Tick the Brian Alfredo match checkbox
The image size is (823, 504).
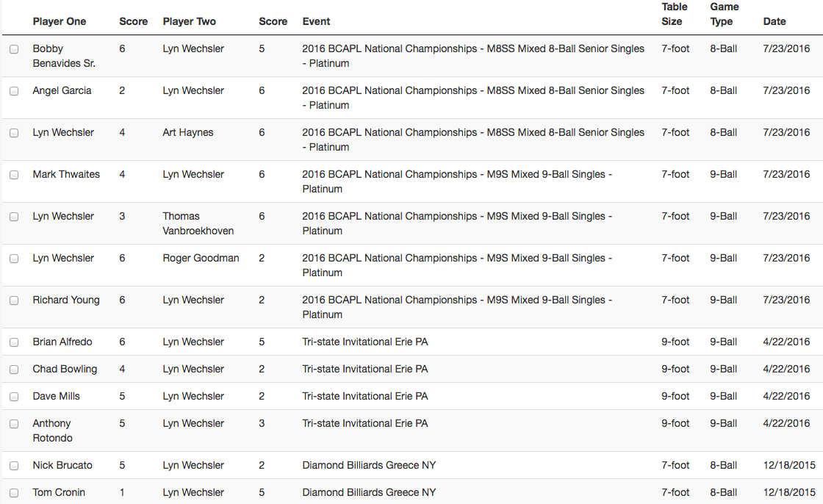point(14,342)
